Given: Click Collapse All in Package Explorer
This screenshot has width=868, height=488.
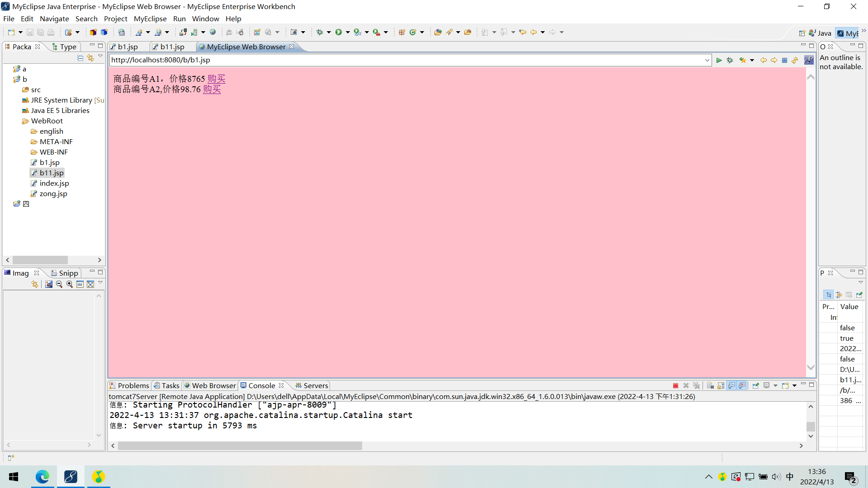Looking at the screenshot, I should click(80, 58).
